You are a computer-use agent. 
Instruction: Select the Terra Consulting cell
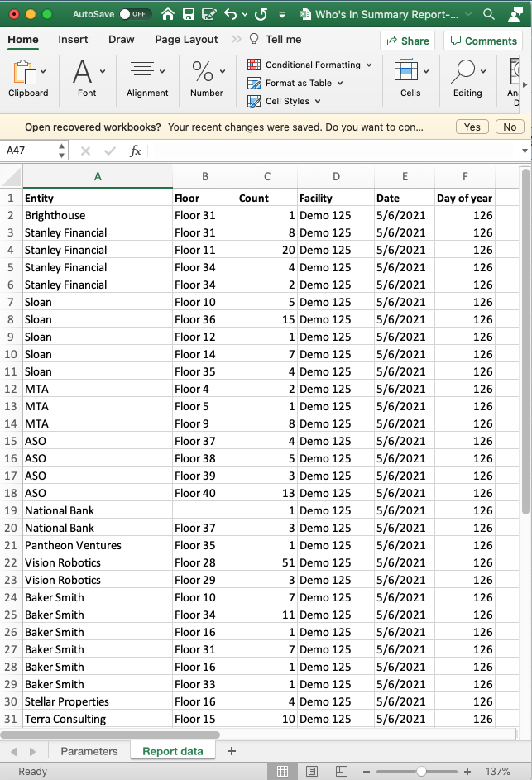tap(98, 719)
